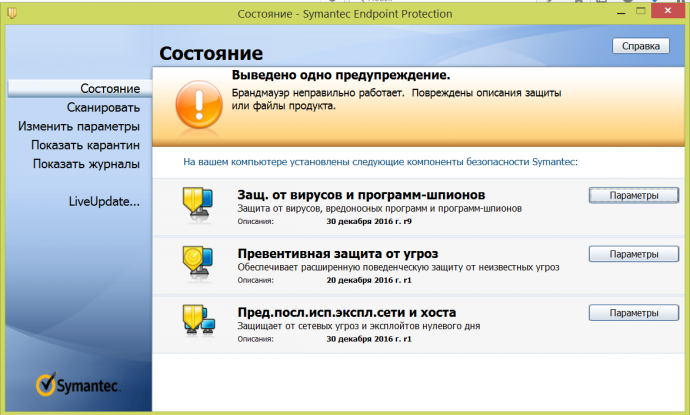Image resolution: width=690 pixels, height=415 pixels.
Task: Launch LiveUpdate... from the sidebar
Action: click(104, 202)
